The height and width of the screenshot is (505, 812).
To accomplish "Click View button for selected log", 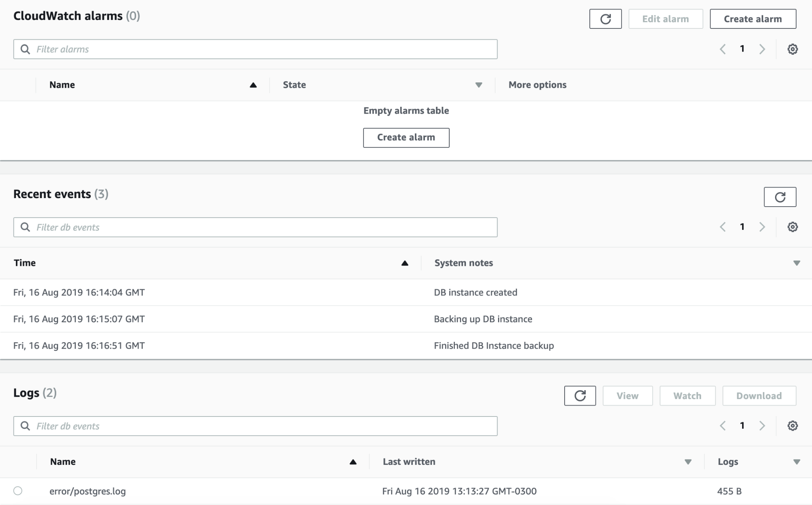I will click(x=628, y=396).
